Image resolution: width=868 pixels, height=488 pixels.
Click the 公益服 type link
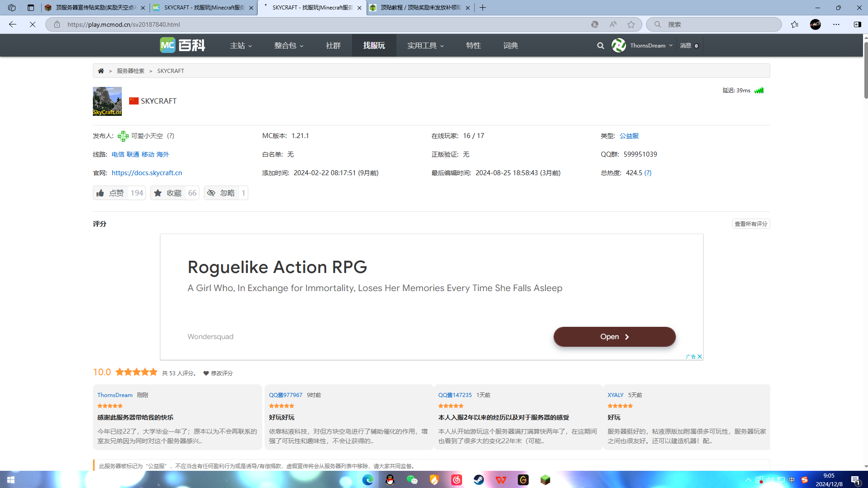point(629,136)
